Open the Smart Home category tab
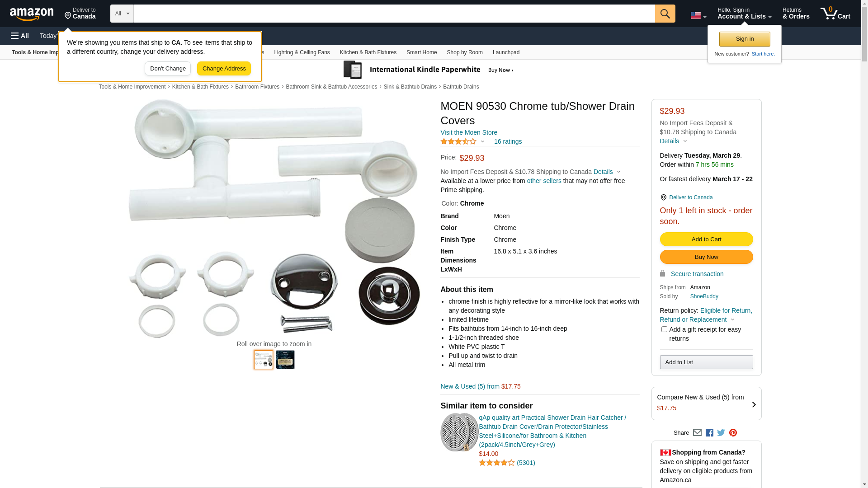868x488 pixels. click(421, 52)
